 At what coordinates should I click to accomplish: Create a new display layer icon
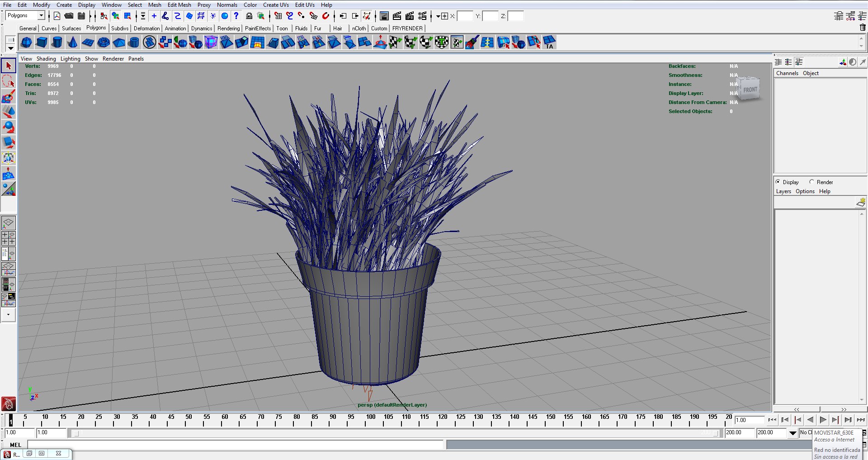(x=861, y=203)
